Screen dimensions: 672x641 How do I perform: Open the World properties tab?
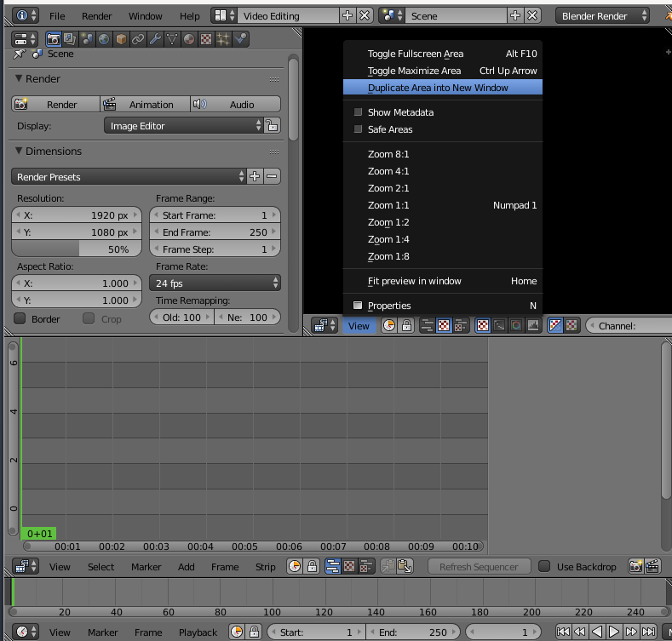click(x=104, y=39)
